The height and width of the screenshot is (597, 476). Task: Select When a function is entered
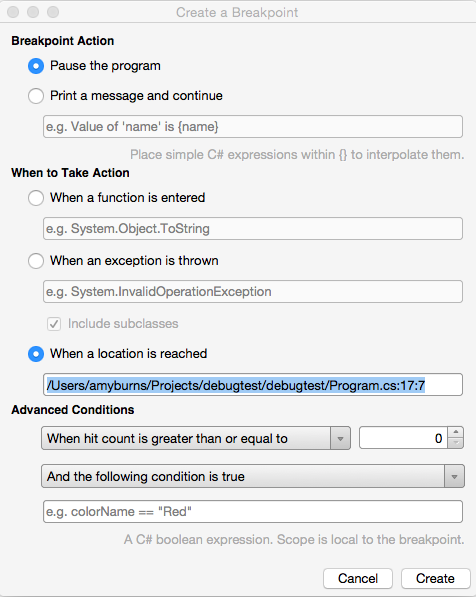pos(36,198)
